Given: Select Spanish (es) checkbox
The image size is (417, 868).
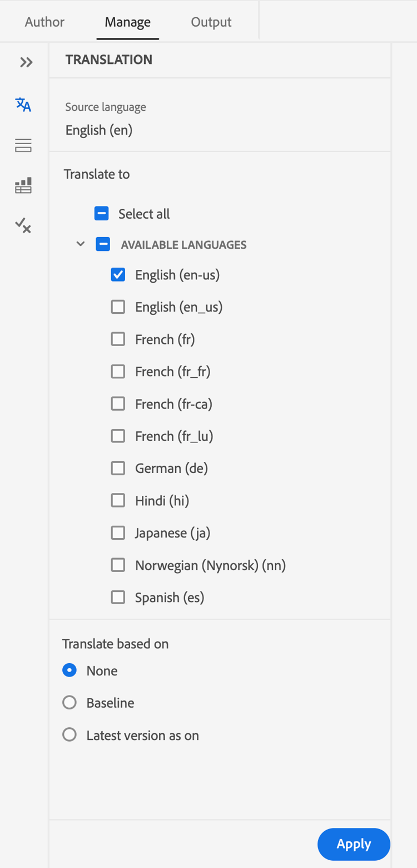Looking at the screenshot, I should (x=117, y=597).
